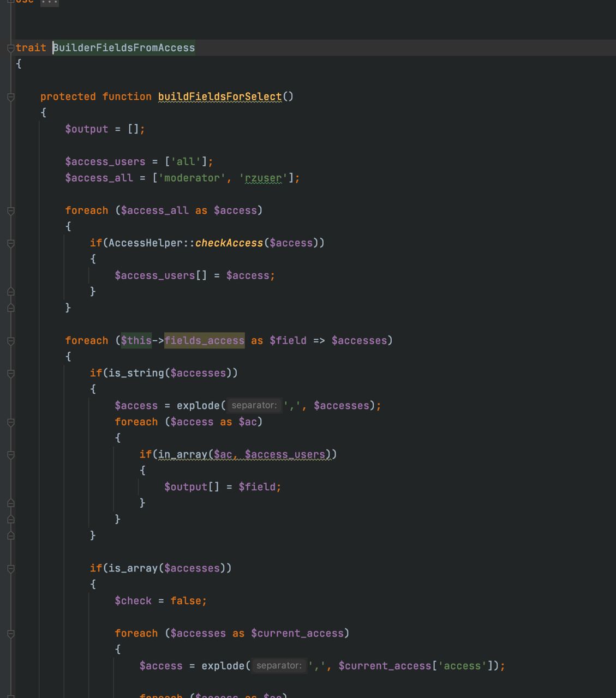Fold the if is_string($accesses) block
The image size is (616, 698).
(11, 374)
